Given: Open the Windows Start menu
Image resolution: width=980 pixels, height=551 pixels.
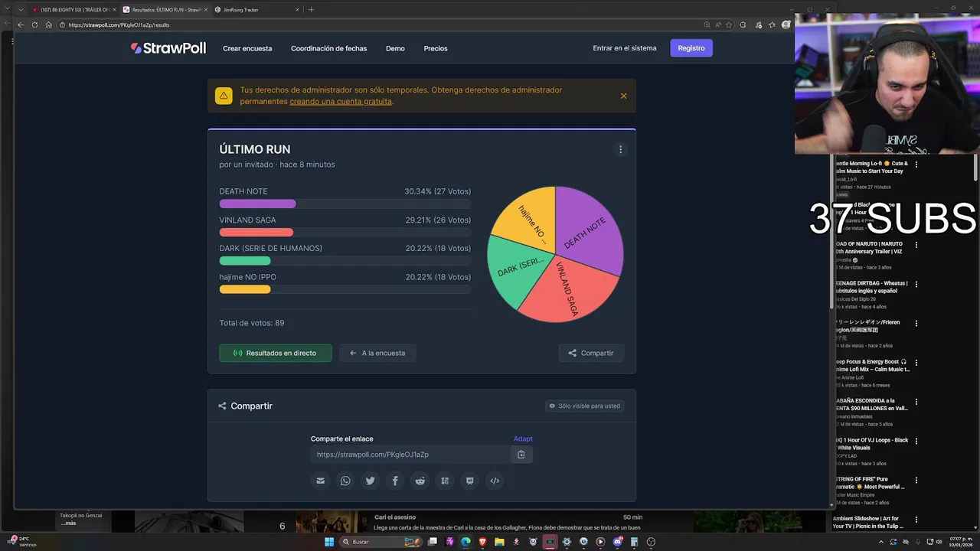Looking at the screenshot, I should (x=329, y=542).
